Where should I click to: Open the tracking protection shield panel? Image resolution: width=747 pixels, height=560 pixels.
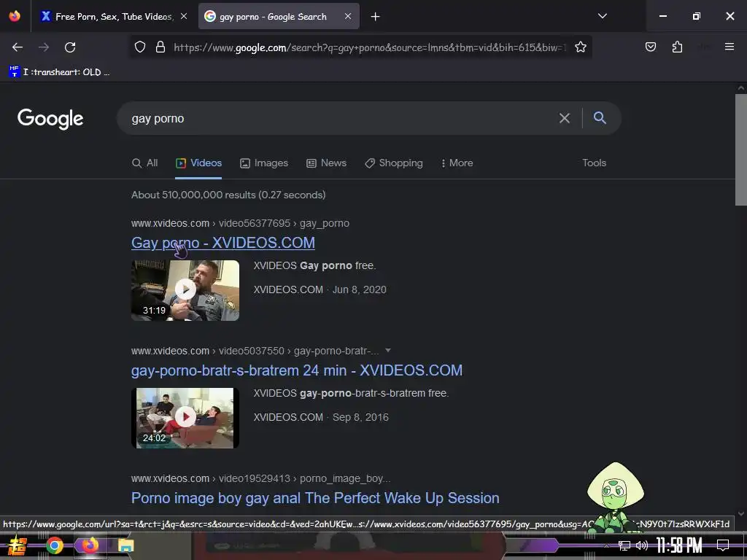coord(139,47)
